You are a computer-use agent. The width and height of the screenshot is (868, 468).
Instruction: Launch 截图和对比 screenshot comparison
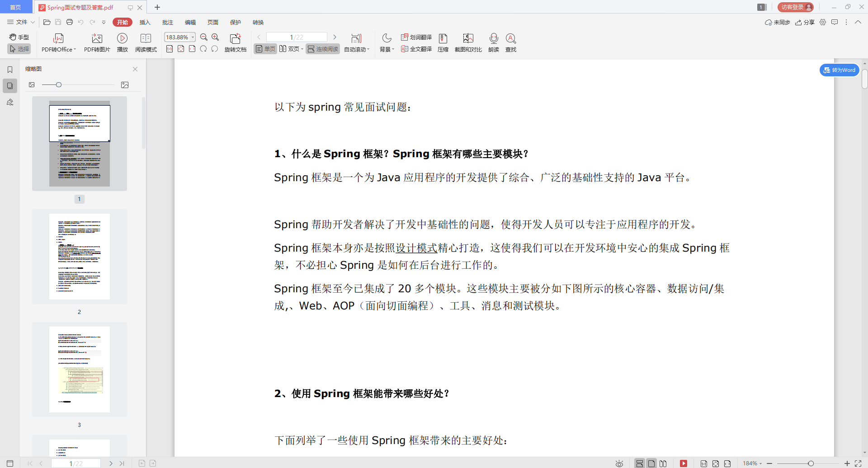(x=468, y=42)
